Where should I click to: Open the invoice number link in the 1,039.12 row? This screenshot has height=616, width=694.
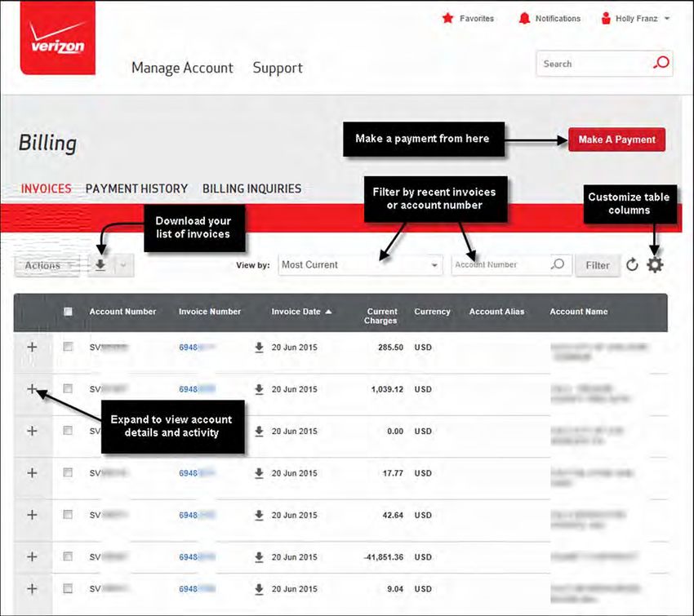[197, 389]
